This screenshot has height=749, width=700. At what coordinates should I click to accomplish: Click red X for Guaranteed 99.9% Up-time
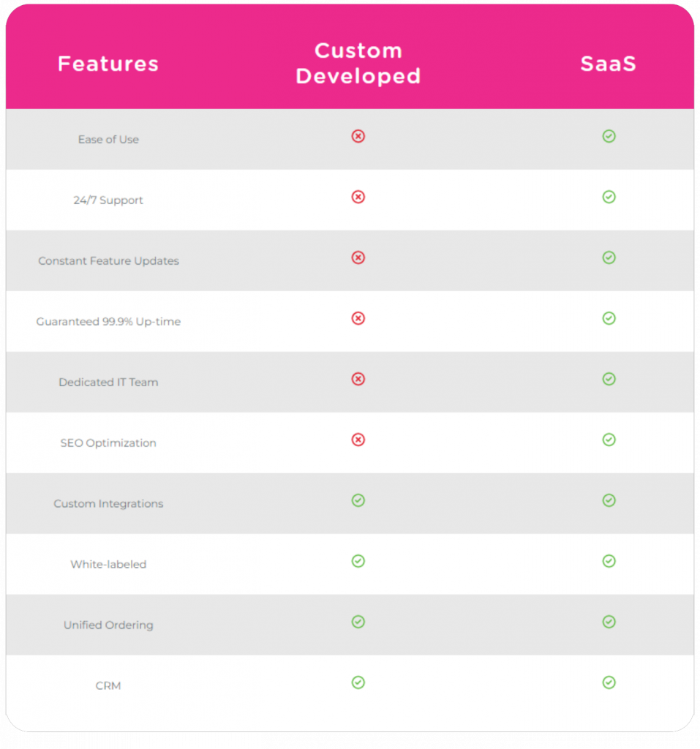[x=358, y=319]
